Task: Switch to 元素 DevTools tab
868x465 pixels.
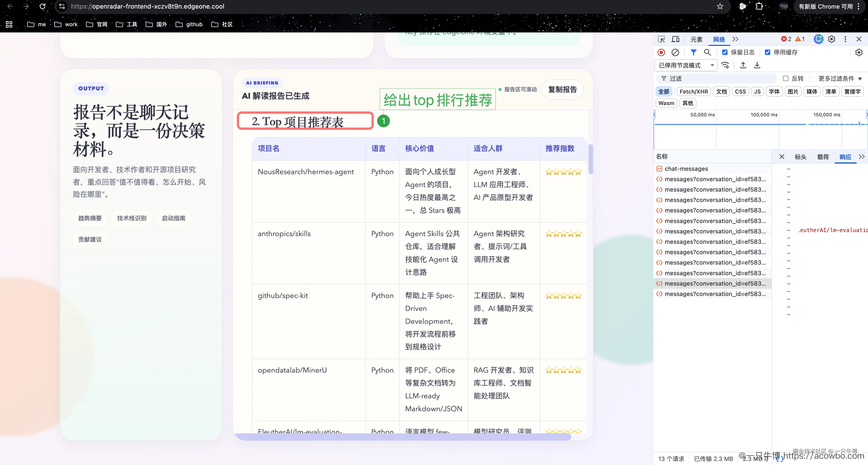Action: (x=696, y=39)
